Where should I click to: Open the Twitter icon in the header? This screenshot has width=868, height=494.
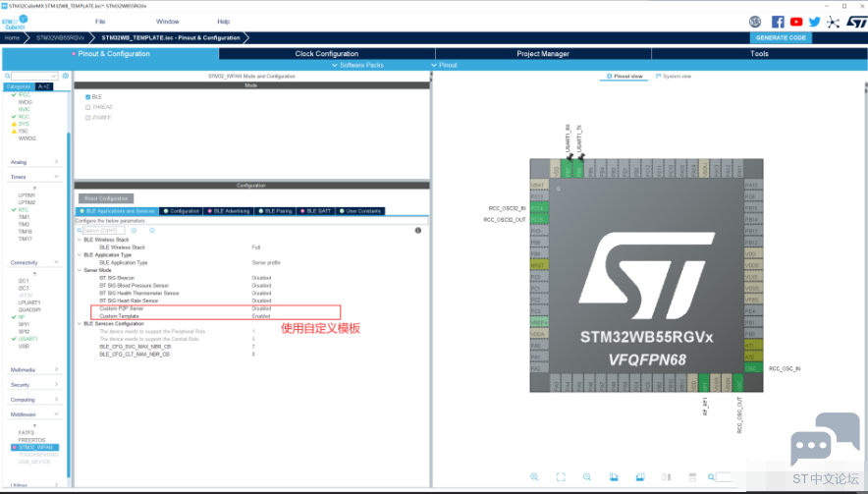[x=814, y=22]
